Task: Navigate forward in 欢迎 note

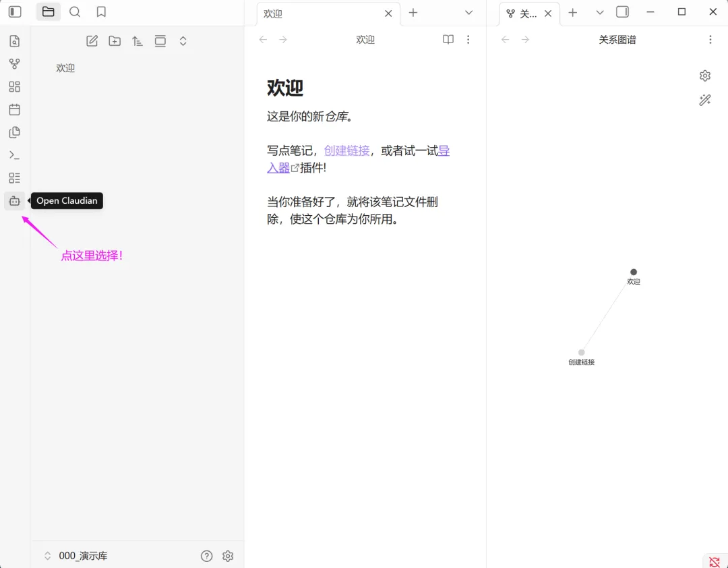Action: [x=283, y=40]
